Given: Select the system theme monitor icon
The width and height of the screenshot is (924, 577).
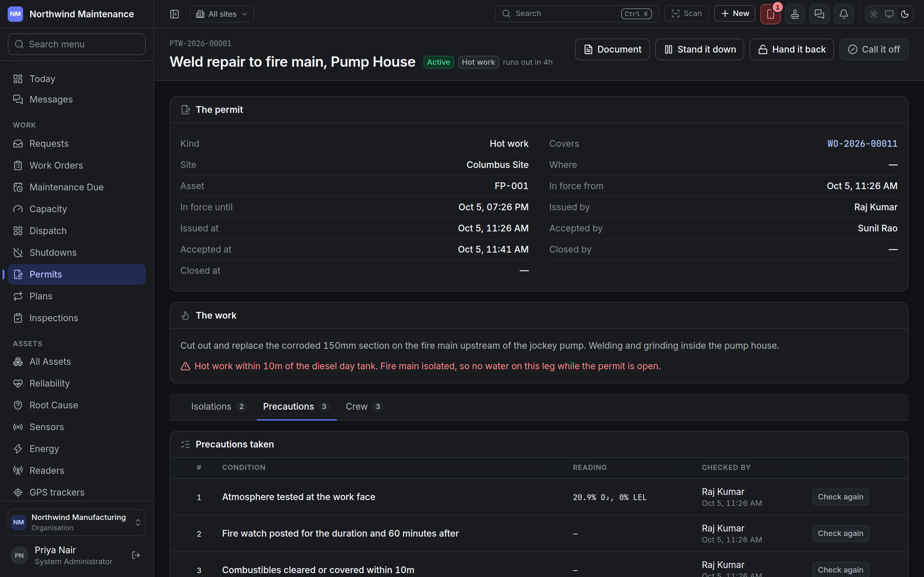Looking at the screenshot, I should [889, 14].
